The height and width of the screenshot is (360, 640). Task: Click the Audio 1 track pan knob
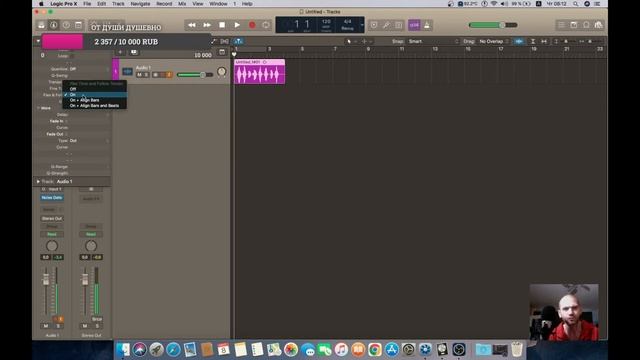click(x=222, y=72)
